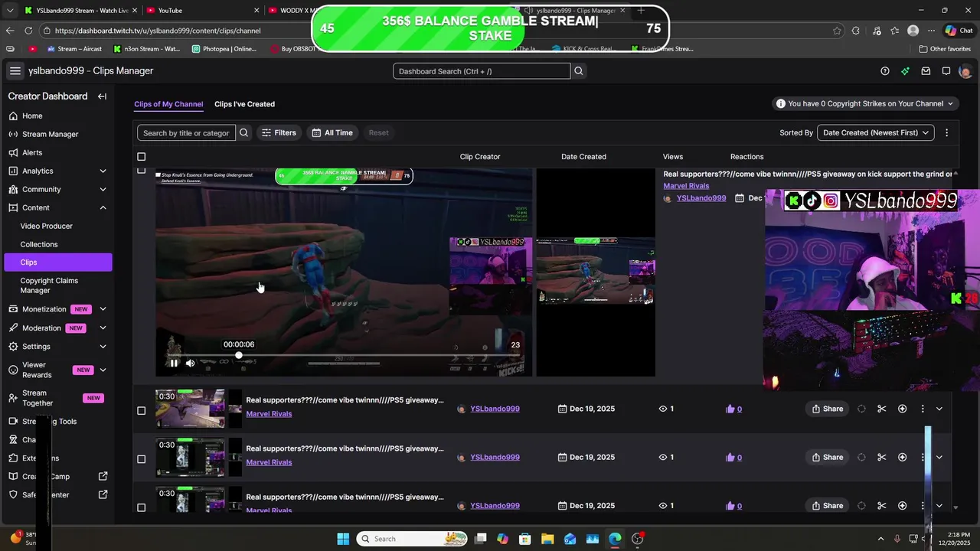Open Video Producer in Content submenu
Viewport: 980px width, 551px height.
(x=47, y=227)
